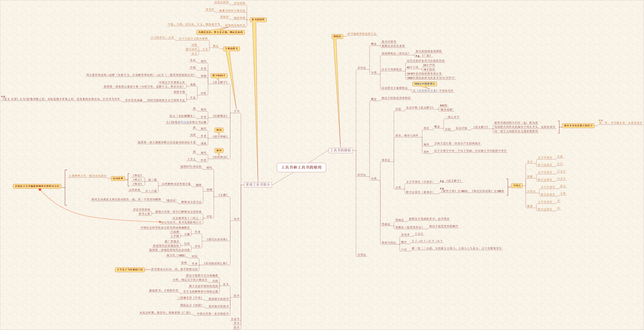Click the red relationship start dot
Screen dimensions: 644x330
pyautogui.click(x=40, y=190)
